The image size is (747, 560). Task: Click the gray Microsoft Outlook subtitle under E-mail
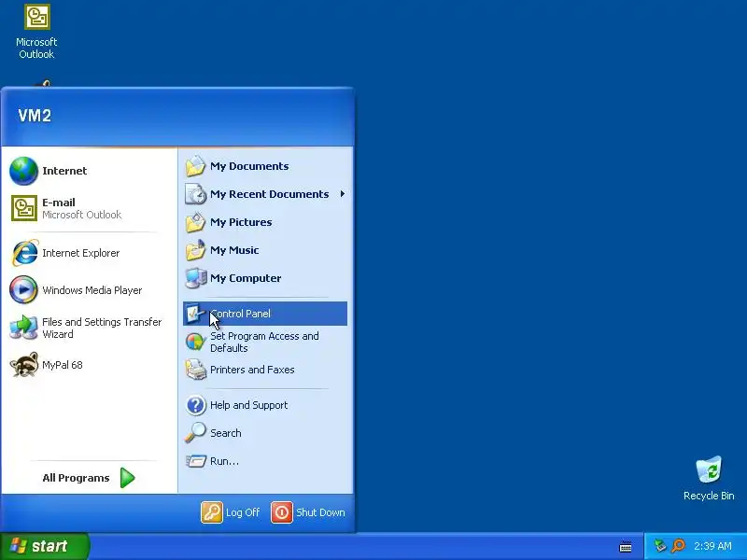click(x=81, y=215)
